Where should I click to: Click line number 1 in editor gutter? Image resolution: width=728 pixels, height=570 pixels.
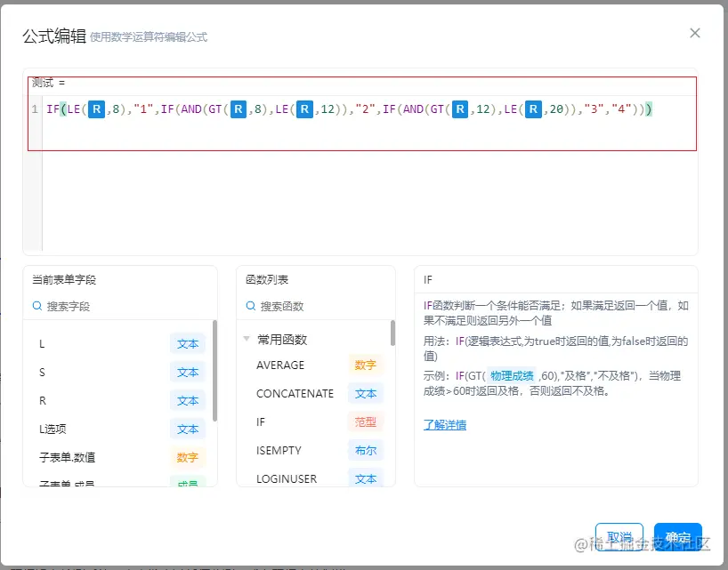(x=35, y=109)
